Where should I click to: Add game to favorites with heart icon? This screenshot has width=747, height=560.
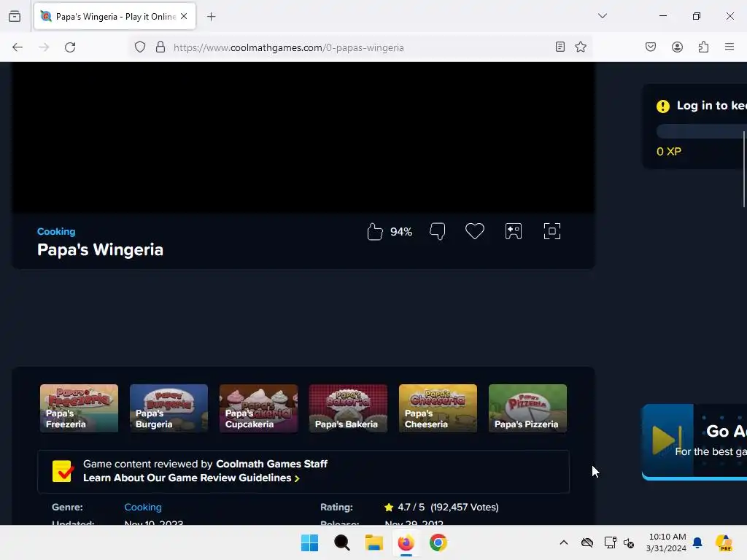point(474,231)
